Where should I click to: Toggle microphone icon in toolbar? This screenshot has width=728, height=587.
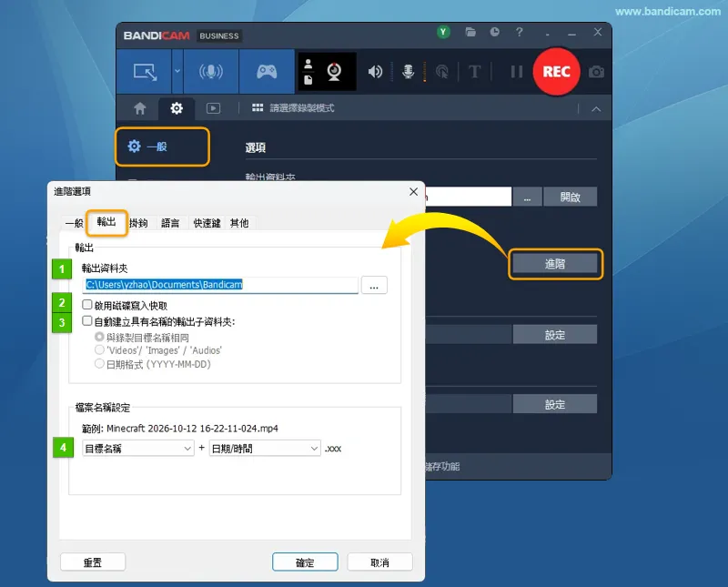point(408,72)
